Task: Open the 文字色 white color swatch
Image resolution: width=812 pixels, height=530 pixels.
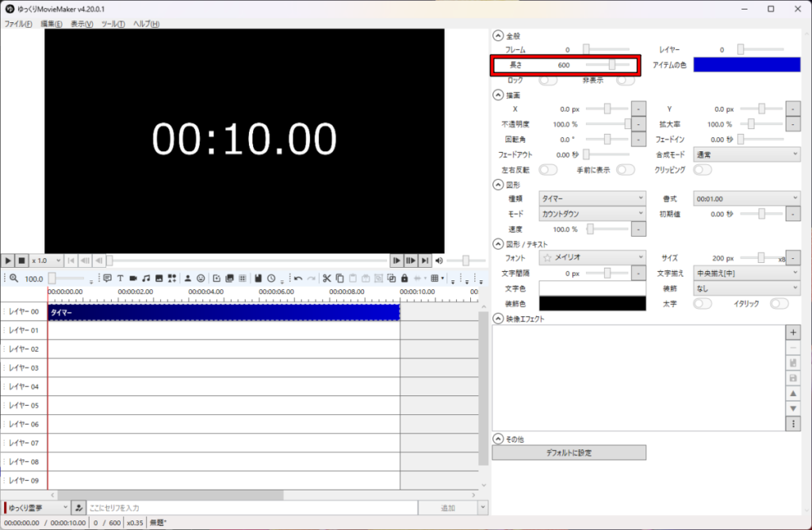Action: (x=592, y=288)
